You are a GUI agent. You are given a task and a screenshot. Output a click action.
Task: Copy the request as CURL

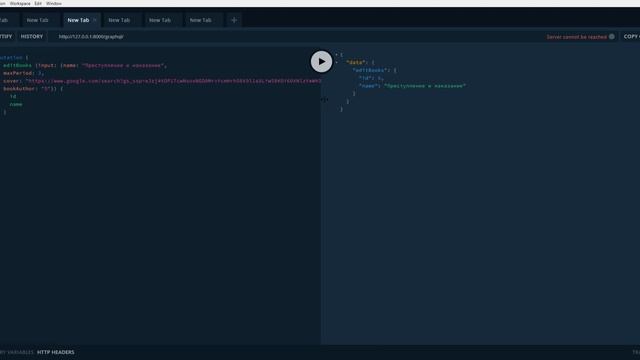tap(631, 36)
